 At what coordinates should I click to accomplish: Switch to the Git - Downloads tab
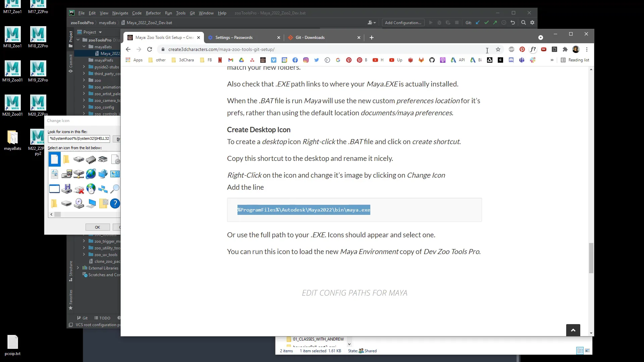[310, 38]
